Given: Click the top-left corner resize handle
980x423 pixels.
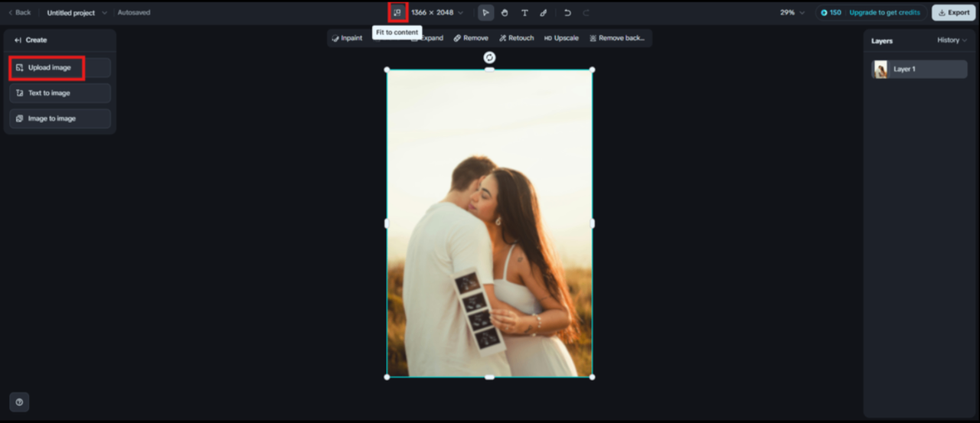Looking at the screenshot, I should click(x=387, y=70).
